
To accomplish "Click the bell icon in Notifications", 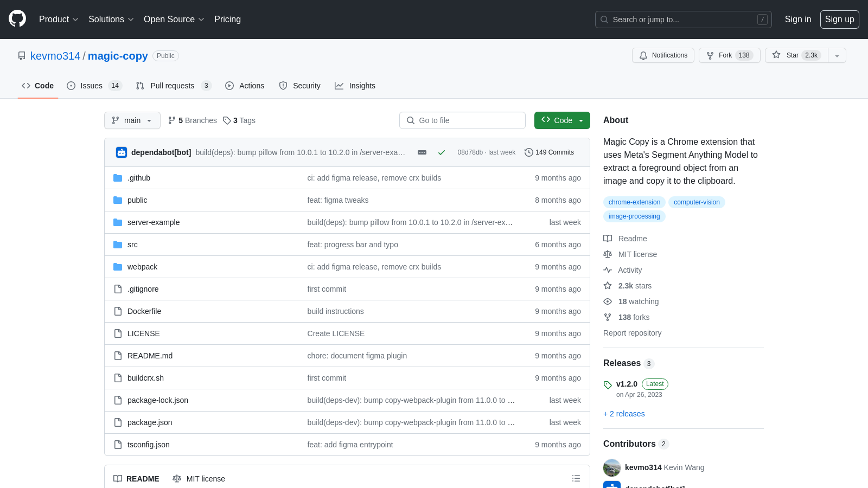I will pos(643,55).
